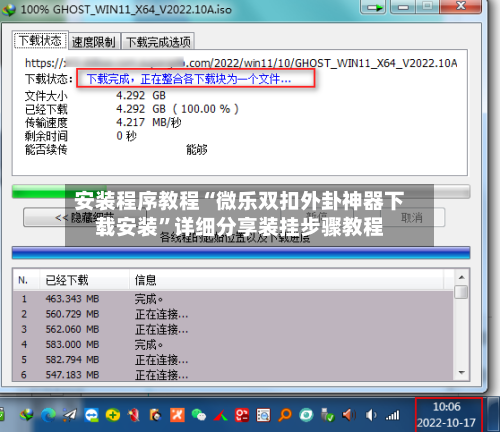This screenshot has width=500, height=432.
Task: Click the orange speaker tray icon
Action: point(349,415)
